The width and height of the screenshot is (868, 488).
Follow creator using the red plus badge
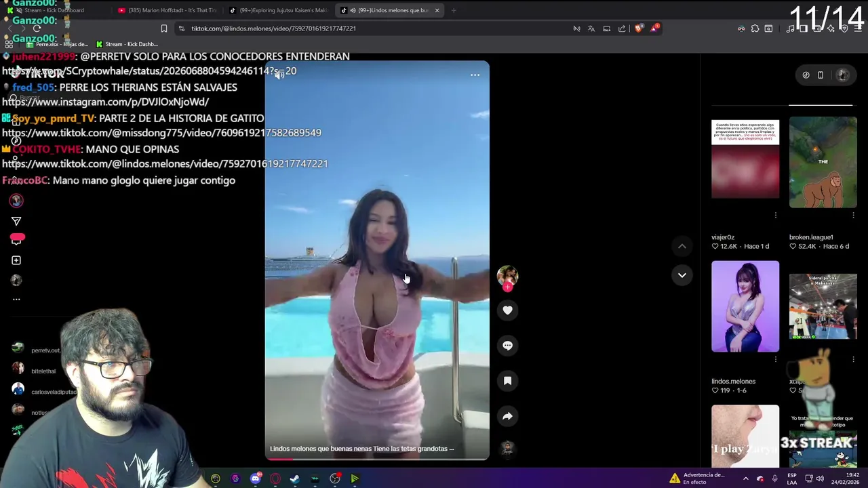507,287
